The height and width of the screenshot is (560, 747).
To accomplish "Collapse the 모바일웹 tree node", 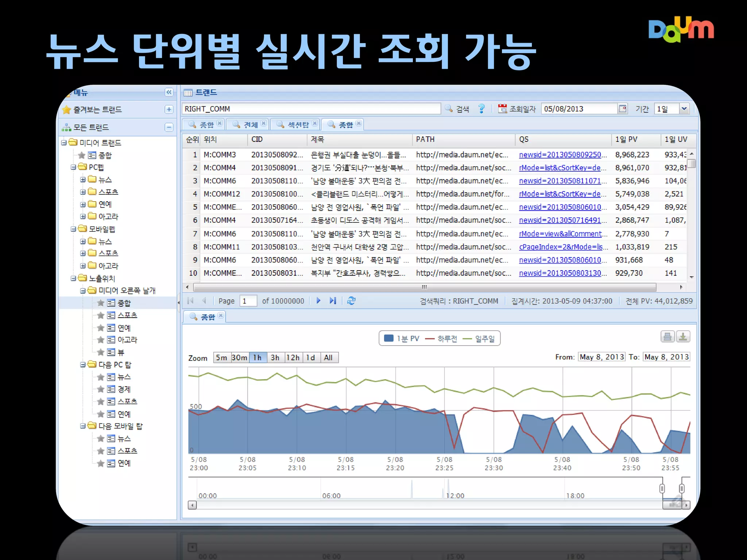I will [73, 229].
